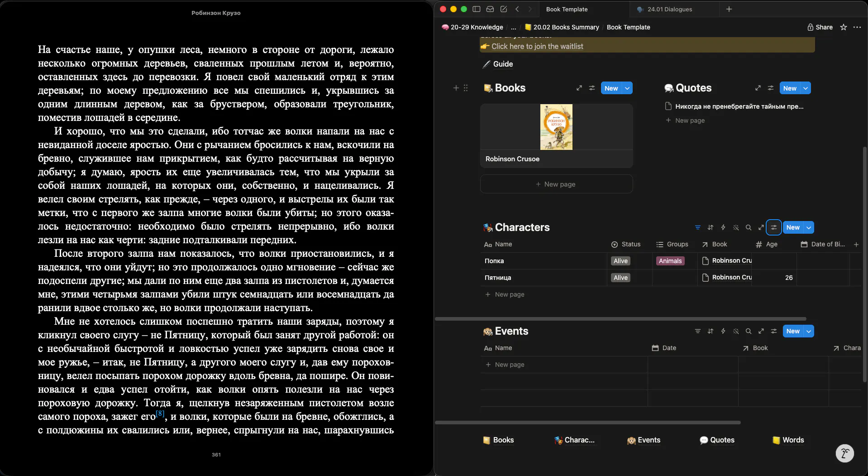Open Books database in full page
The height and width of the screenshot is (476, 868).
(x=579, y=88)
